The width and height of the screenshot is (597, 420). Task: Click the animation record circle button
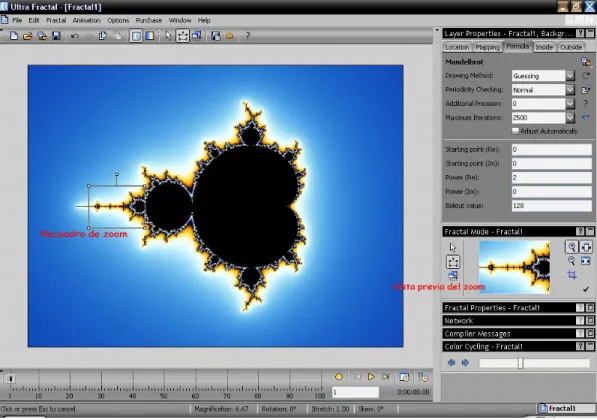(x=339, y=377)
